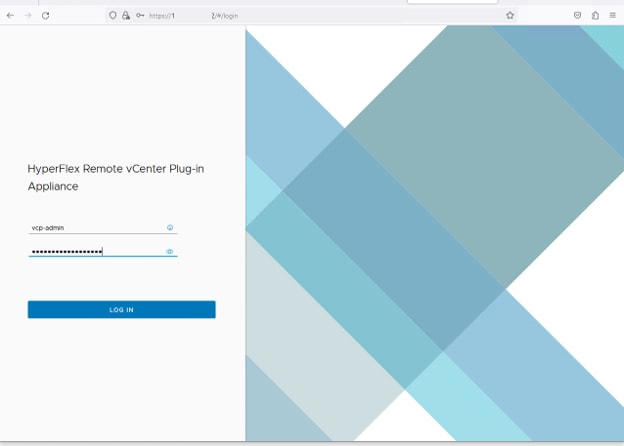Viewport: 624px width, 446px height.
Task: Reload the login page
Action: point(45,16)
